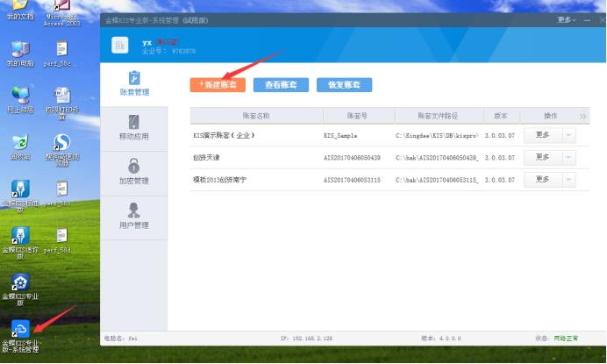This screenshot has width=607, height=364.
Task: Open the 账套管理 sidebar icon
Action: (134, 78)
